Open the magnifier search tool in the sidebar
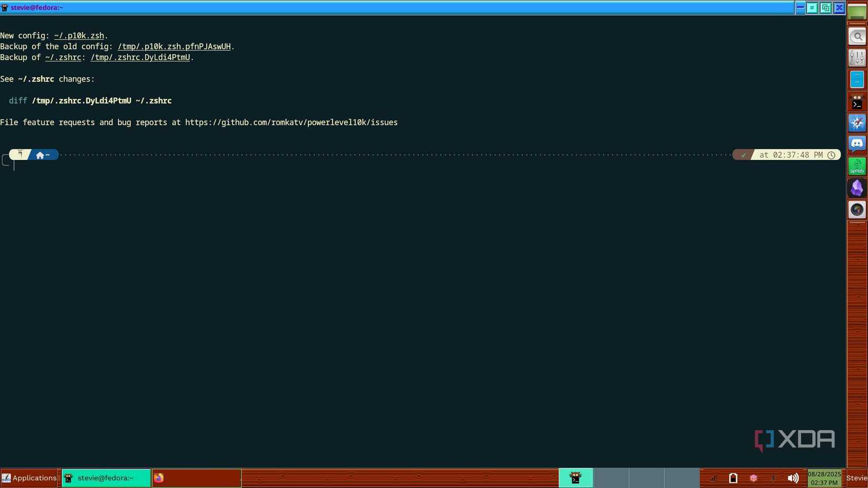 [856, 36]
